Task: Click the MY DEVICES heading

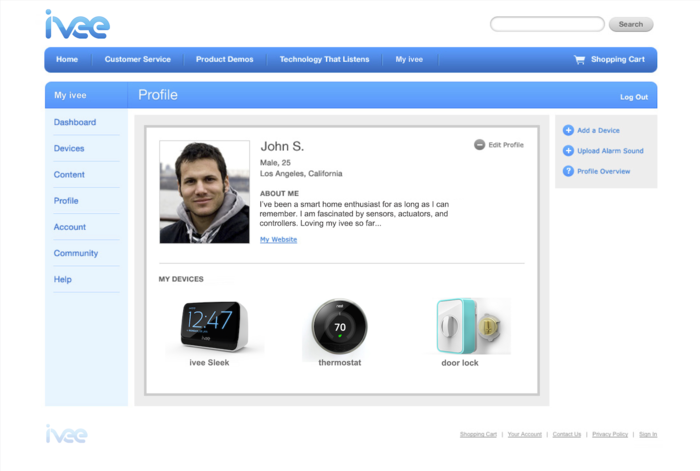Action: (181, 279)
